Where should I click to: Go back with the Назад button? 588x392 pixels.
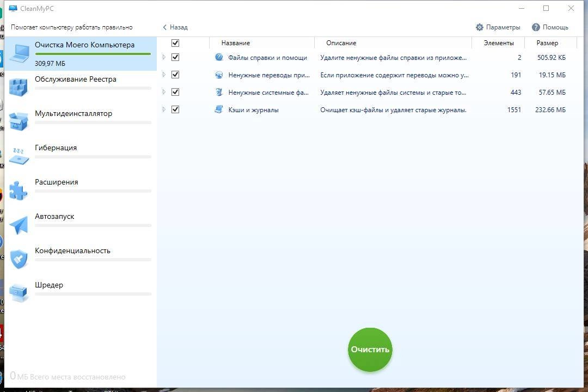pos(175,27)
